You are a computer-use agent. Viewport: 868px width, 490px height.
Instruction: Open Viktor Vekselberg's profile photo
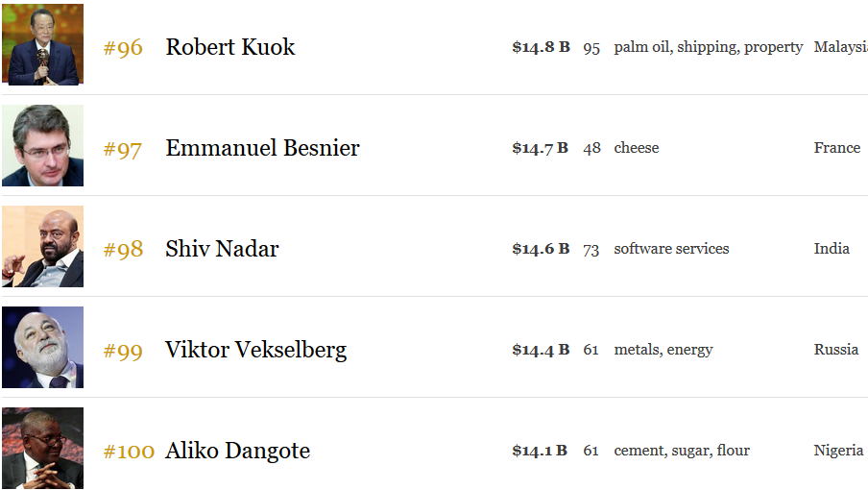42,347
